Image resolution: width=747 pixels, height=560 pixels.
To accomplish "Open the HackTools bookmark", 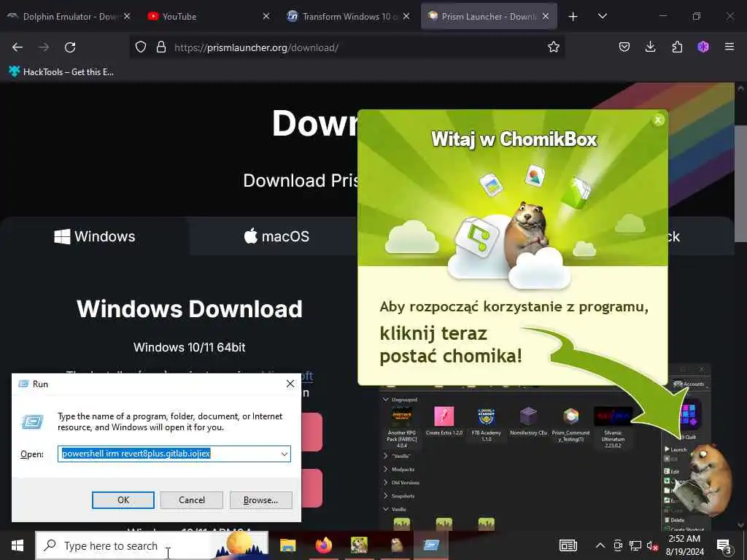I will tap(61, 72).
